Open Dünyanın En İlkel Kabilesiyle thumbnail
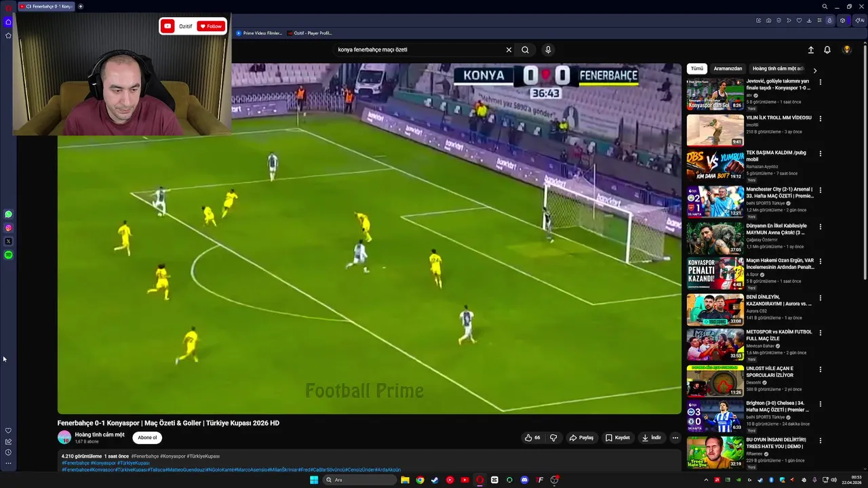The width and height of the screenshot is (868, 488). (715, 239)
